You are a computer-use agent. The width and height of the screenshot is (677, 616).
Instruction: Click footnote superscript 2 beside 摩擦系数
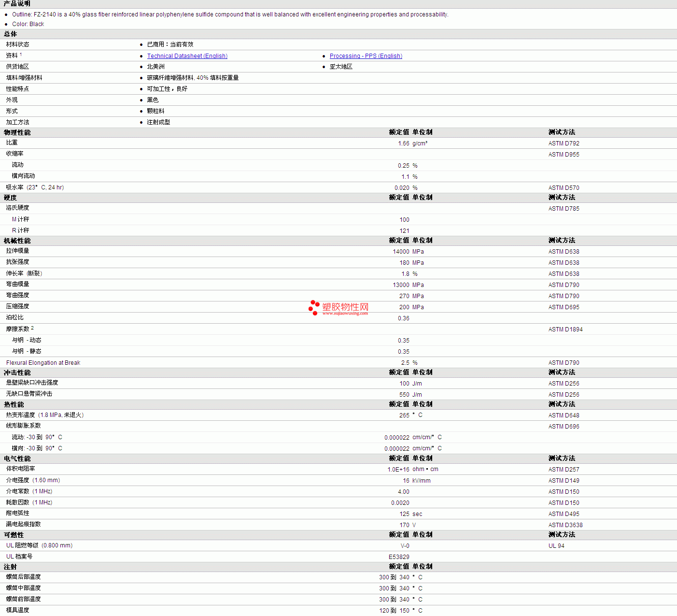coord(32,328)
